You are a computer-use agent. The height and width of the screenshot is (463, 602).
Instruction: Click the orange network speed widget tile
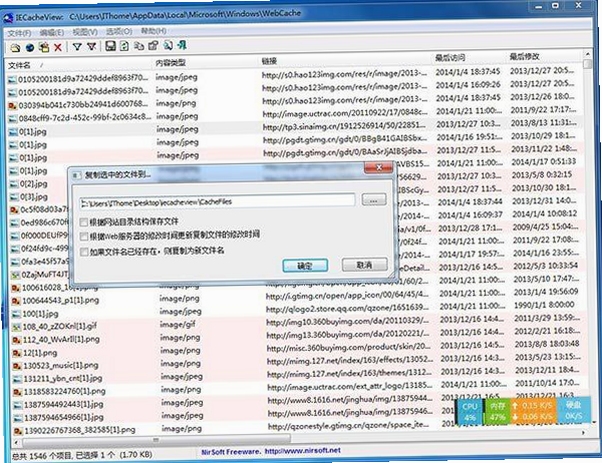coord(534,411)
